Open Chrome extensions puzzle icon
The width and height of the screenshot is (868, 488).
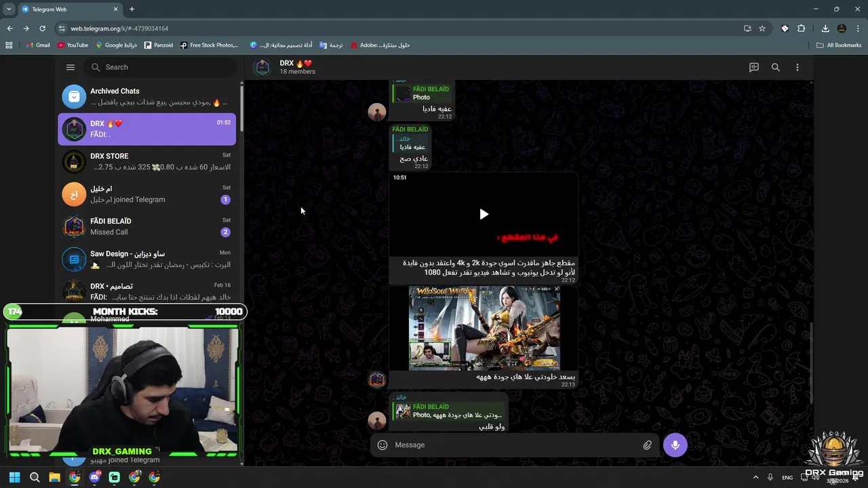(802, 28)
